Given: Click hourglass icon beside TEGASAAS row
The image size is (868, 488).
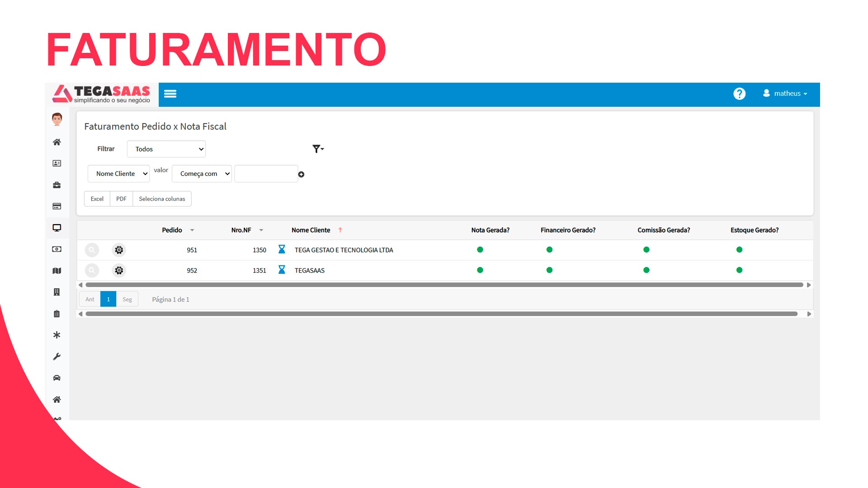Looking at the screenshot, I should pos(282,270).
